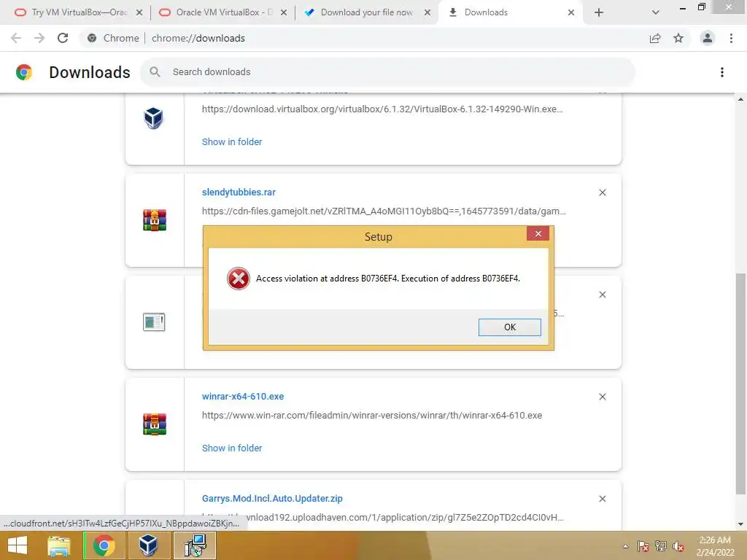The width and height of the screenshot is (747, 560).
Task: Switch to Try VM VirtualBox tab
Action: [x=80, y=12]
